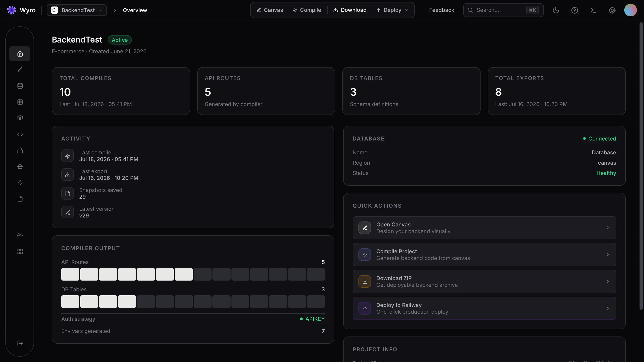644x362 pixels.
Task: Open the document file icon in sidebar
Action: (20, 198)
